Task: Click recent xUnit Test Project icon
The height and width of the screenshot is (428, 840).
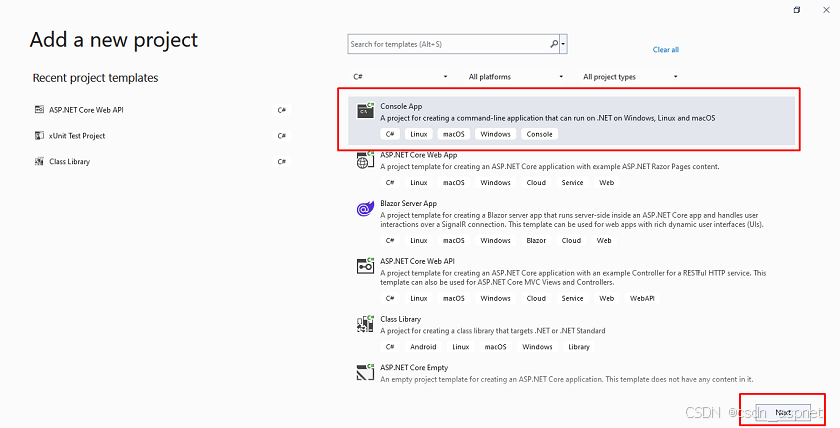Action: [39, 136]
